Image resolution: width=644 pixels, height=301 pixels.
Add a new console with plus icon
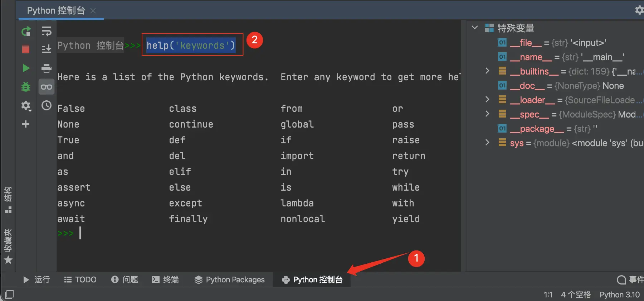click(x=26, y=124)
